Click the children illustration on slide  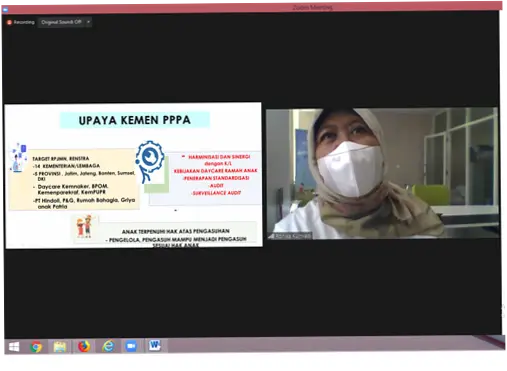click(x=84, y=226)
